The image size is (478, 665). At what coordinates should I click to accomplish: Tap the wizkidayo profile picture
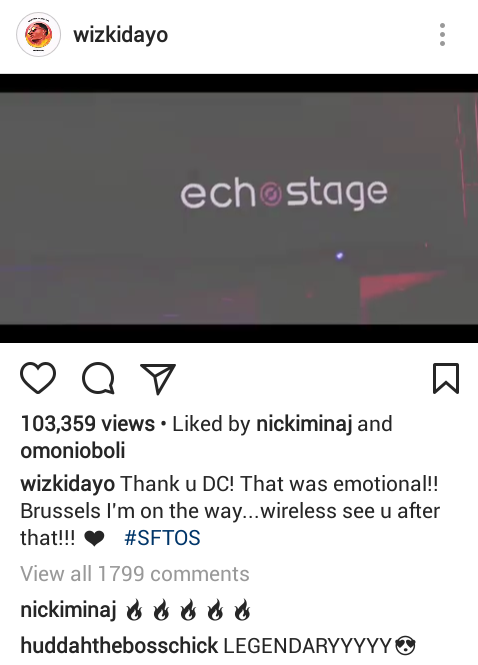[38, 34]
